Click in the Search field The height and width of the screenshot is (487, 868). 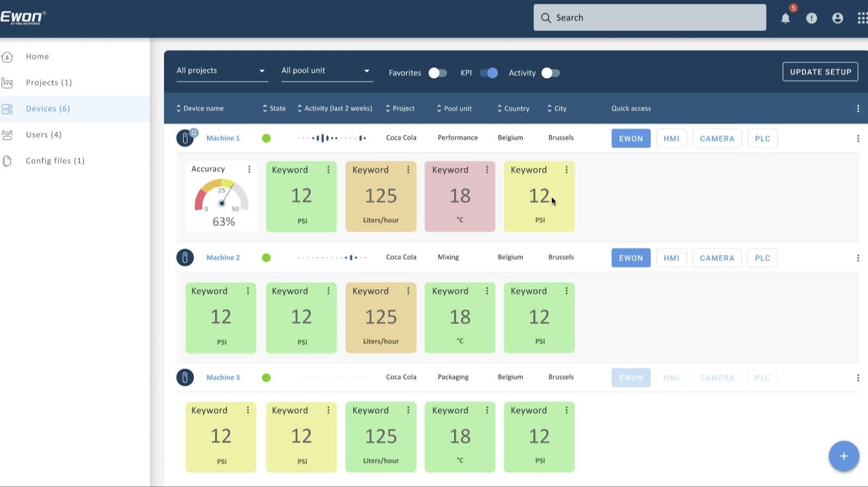point(650,17)
